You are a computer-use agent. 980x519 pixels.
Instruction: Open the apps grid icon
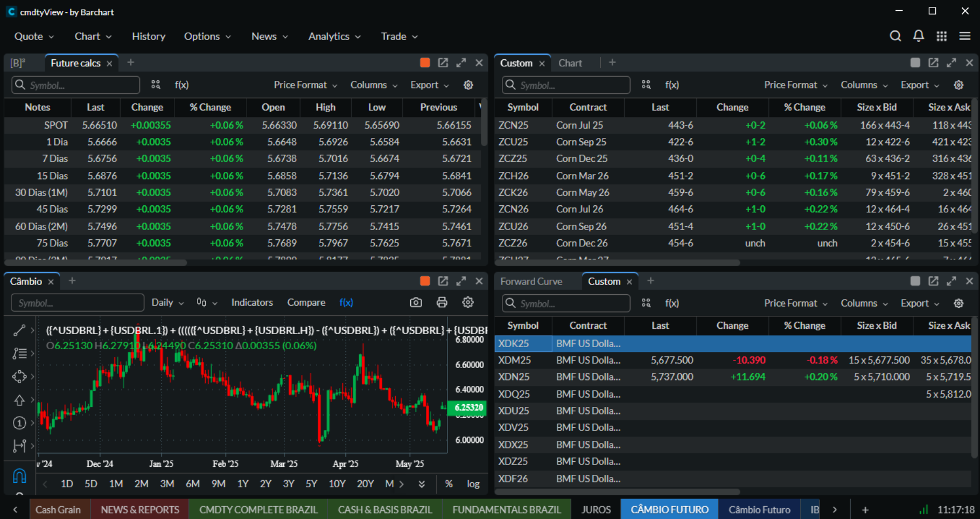point(941,36)
